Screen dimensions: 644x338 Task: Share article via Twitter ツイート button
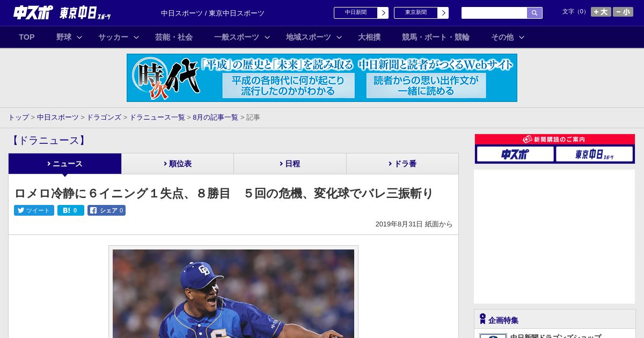pyautogui.click(x=34, y=210)
